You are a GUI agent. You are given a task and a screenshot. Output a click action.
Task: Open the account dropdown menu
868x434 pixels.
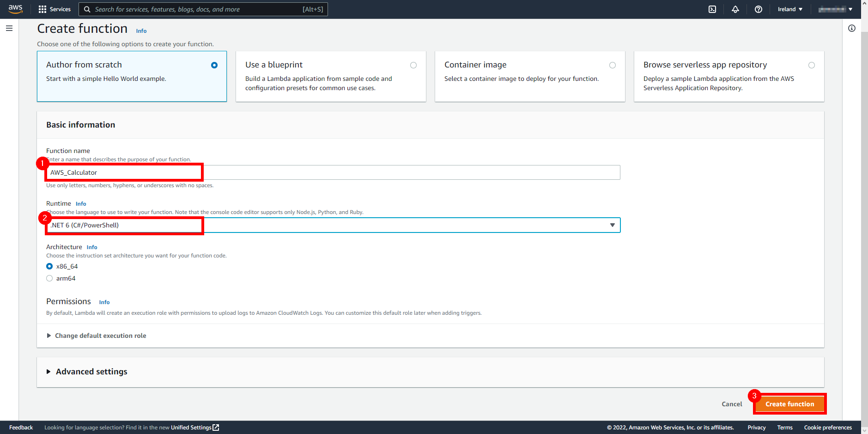coord(834,9)
